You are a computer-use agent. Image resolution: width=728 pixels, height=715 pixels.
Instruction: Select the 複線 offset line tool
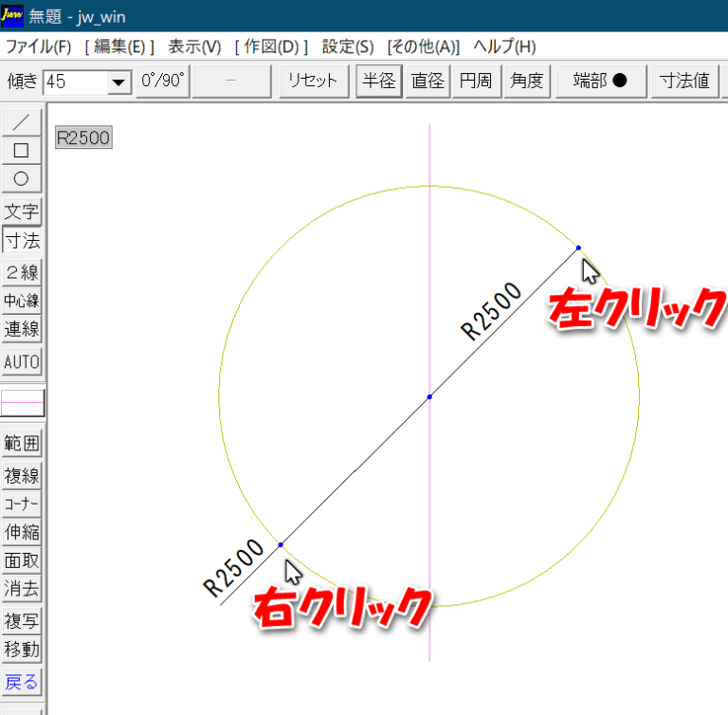pyautogui.click(x=22, y=476)
